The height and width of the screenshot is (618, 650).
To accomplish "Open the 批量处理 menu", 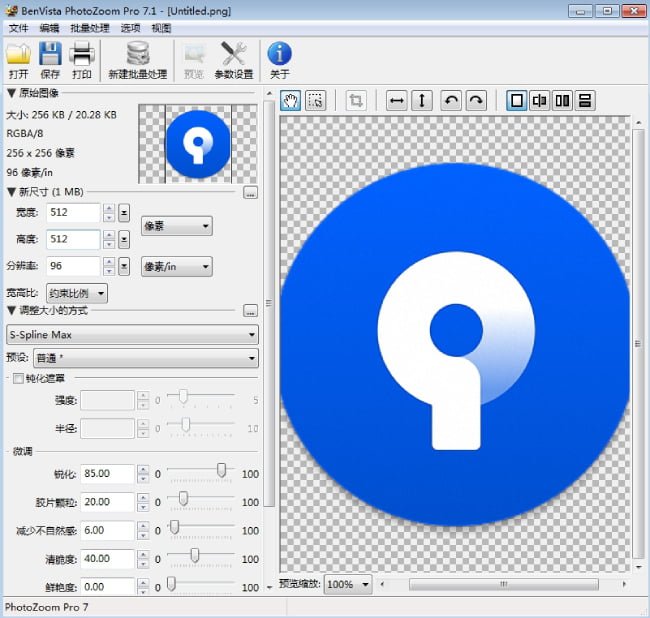I will point(90,28).
